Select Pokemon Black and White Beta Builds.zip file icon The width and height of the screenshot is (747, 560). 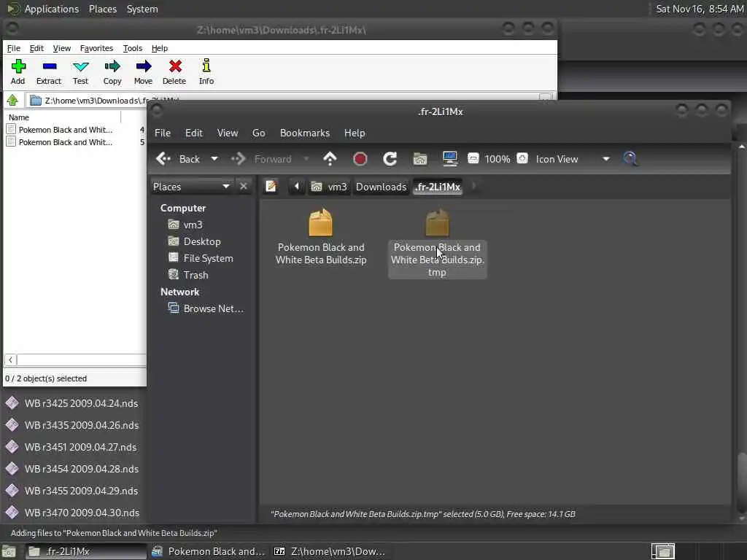321,223
